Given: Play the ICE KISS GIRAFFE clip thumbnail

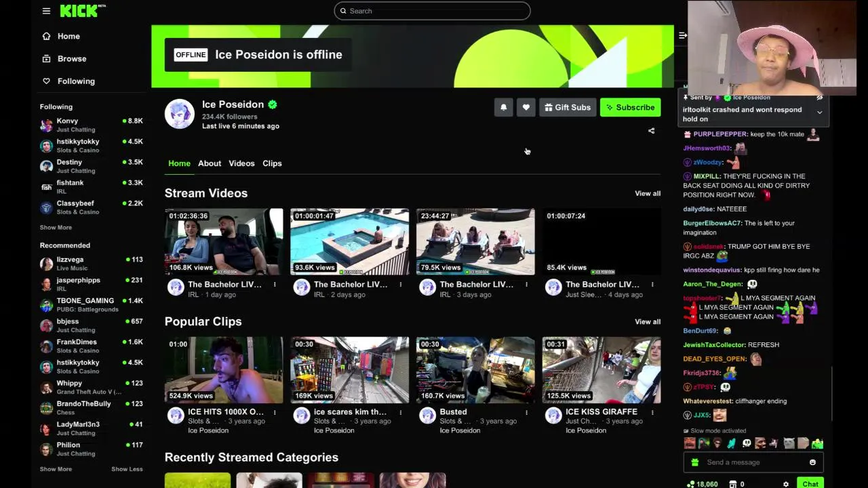Looking at the screenshot, I should 601,369.
